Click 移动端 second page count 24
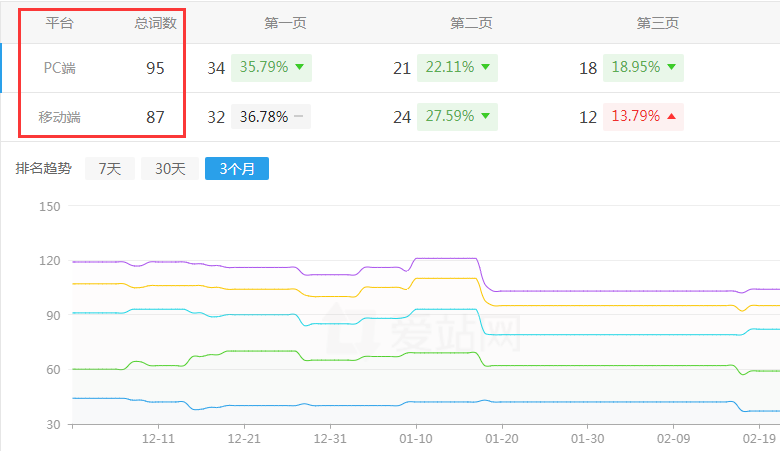This screenshot has height=451, width=780. point(402,117)
